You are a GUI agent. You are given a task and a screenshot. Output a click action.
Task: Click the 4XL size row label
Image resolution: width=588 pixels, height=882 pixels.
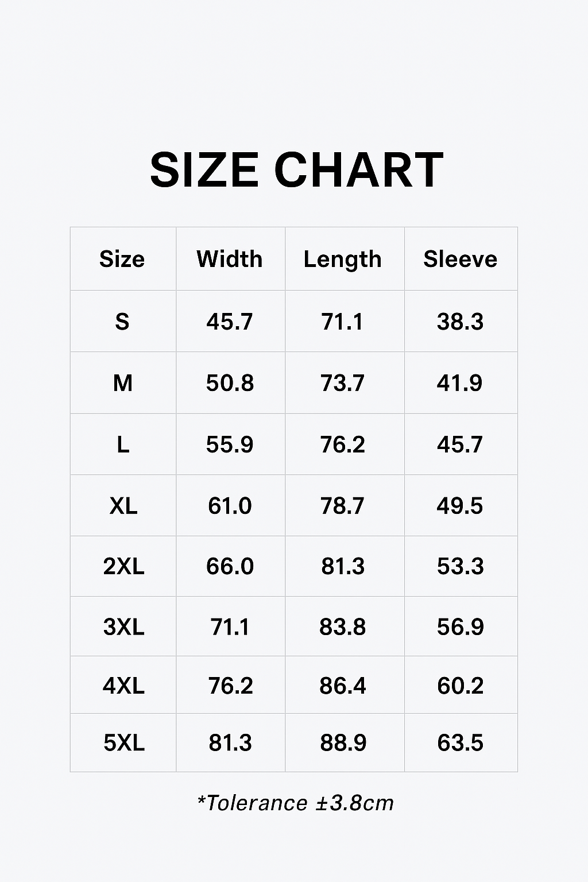pyautogui.click(x=123, y=686)
